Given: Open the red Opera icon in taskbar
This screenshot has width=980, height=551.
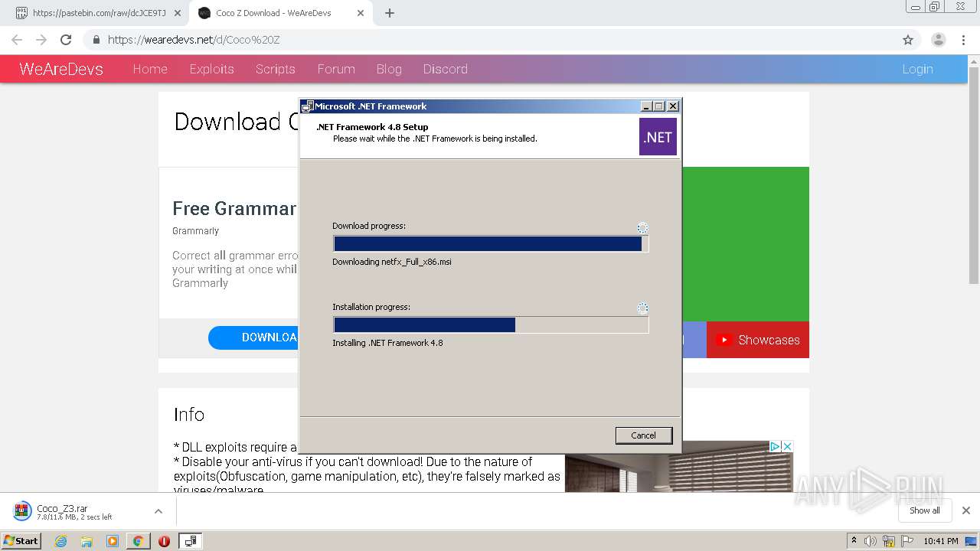Looking at the screenshot, I should point(164,541).
